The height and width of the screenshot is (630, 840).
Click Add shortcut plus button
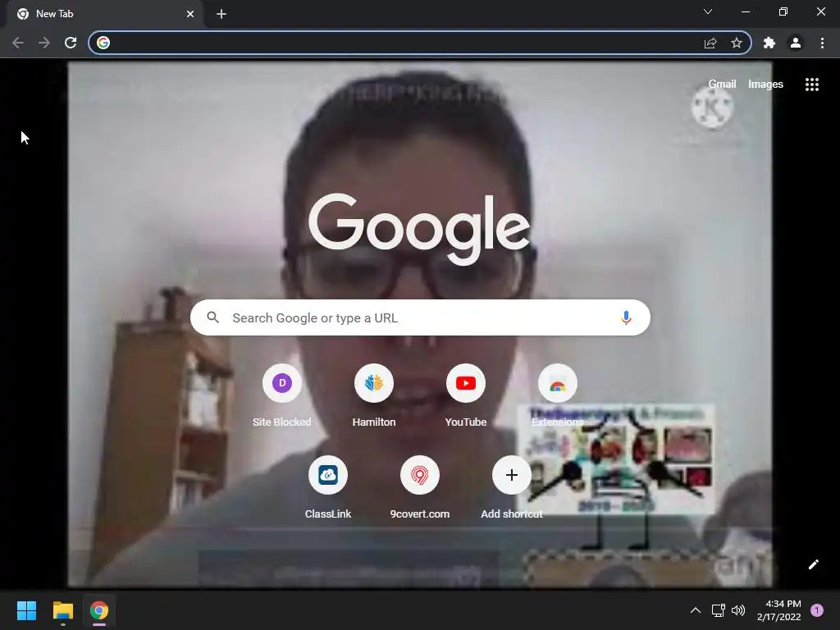click(x=512, y=475)
